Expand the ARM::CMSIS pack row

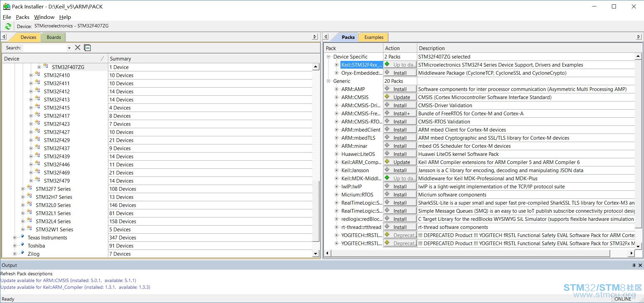pyautogui.click(x=336, y=97)
